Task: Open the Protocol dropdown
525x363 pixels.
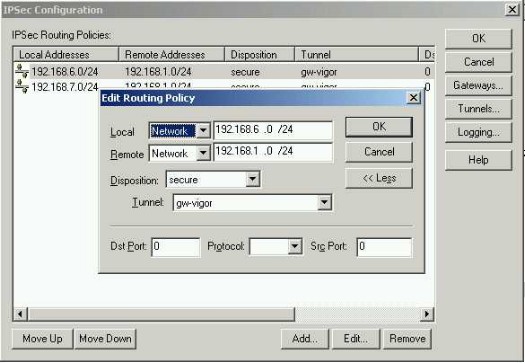Action: click(295, 246)
